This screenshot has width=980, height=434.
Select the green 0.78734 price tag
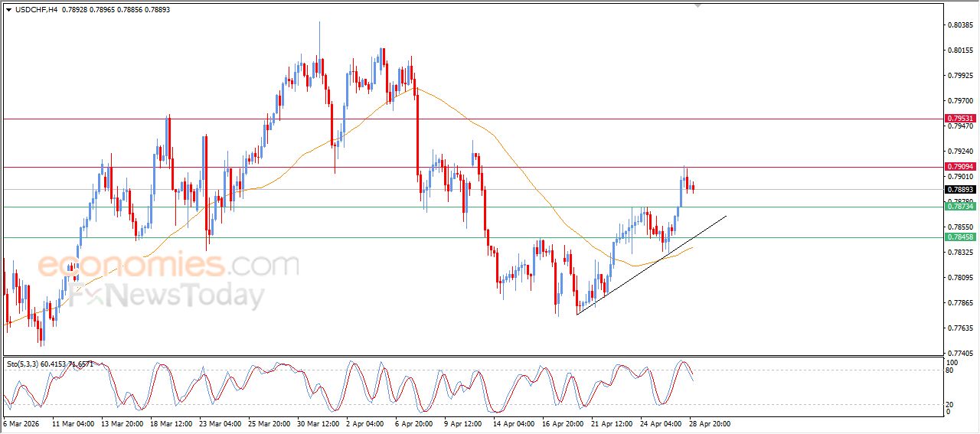959,207
